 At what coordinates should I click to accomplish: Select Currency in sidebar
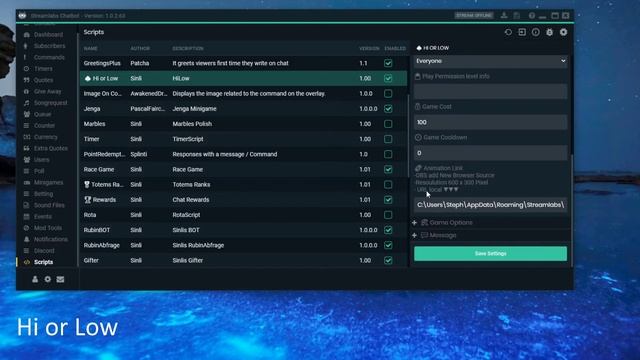coord(46,137)
